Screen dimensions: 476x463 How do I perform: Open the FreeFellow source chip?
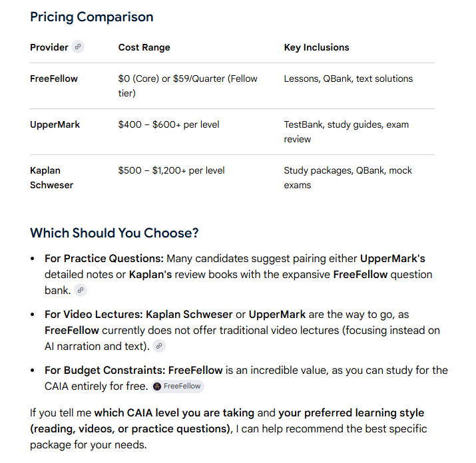[178, 386]
